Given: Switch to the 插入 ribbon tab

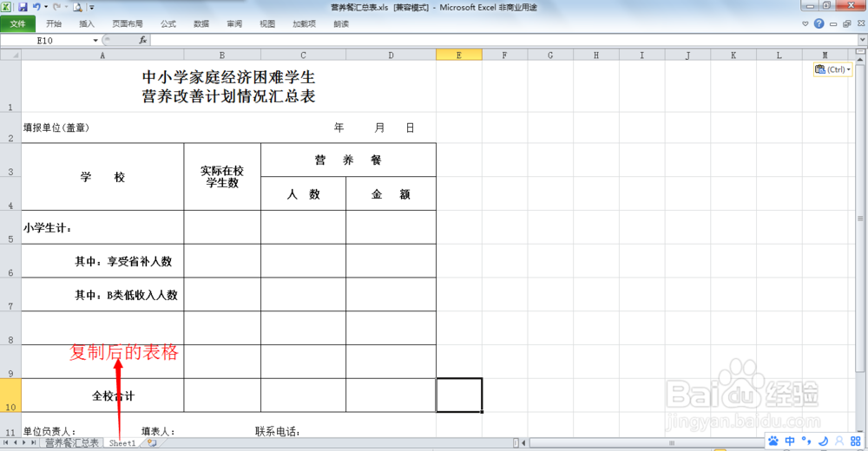Looking at the screenshot, I should 87,23.
